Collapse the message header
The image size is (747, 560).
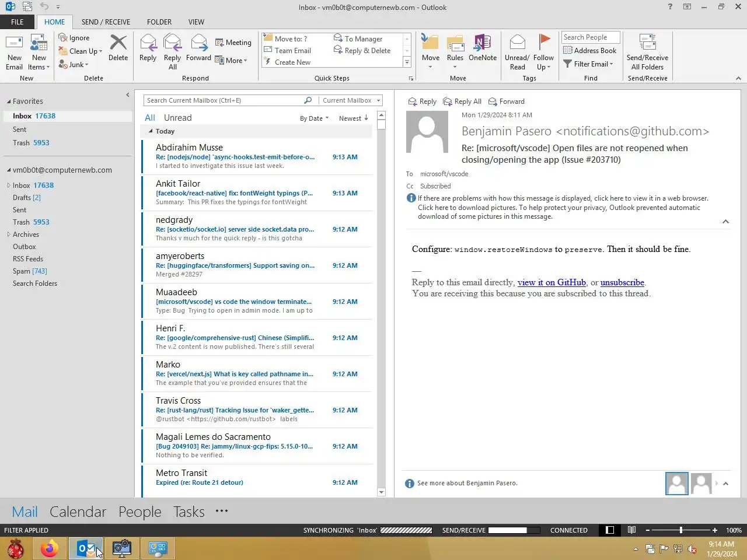(x=725, y=222)
